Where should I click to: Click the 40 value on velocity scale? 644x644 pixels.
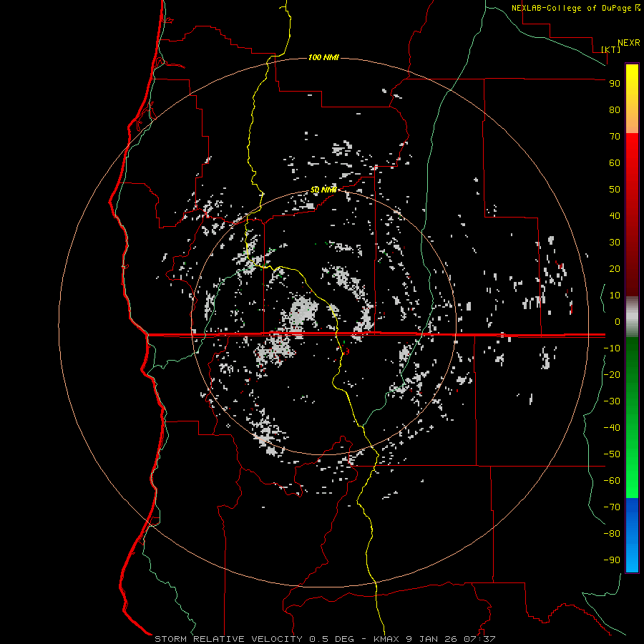click(x=615, y=216)
